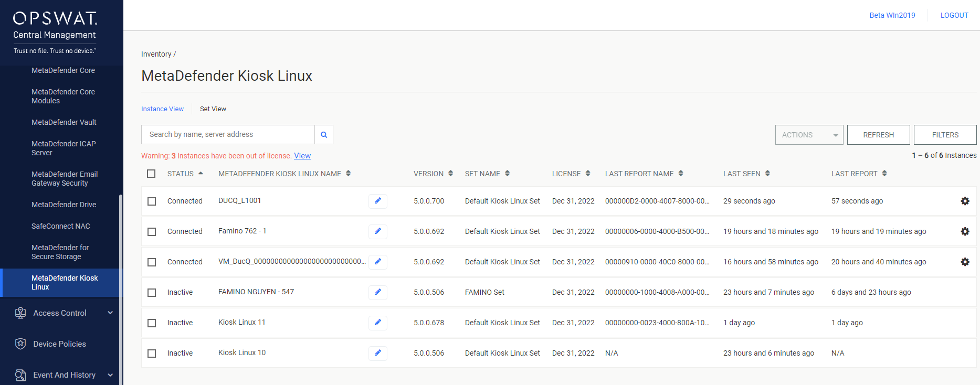Toggle the select-all header checkbox
This screenshot has width=980, height=385.
151,174
